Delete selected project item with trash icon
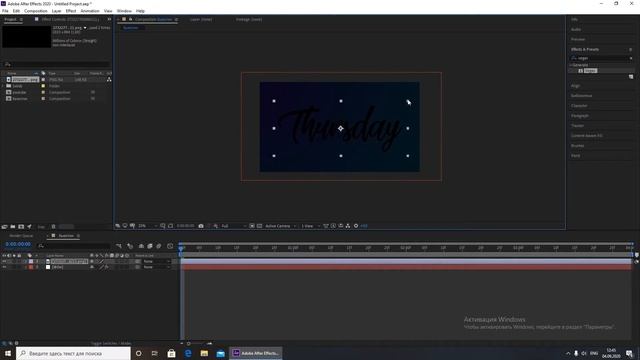 pyautogui.click(x=53, y=227)
